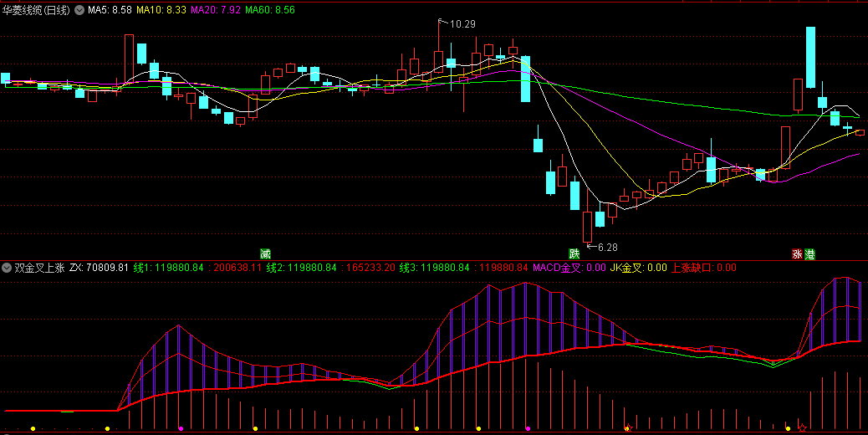The width and height of the screenshot is (868, 435).
Task: Select the MA20: 7.92 indicator label
Action: [216, 10]
